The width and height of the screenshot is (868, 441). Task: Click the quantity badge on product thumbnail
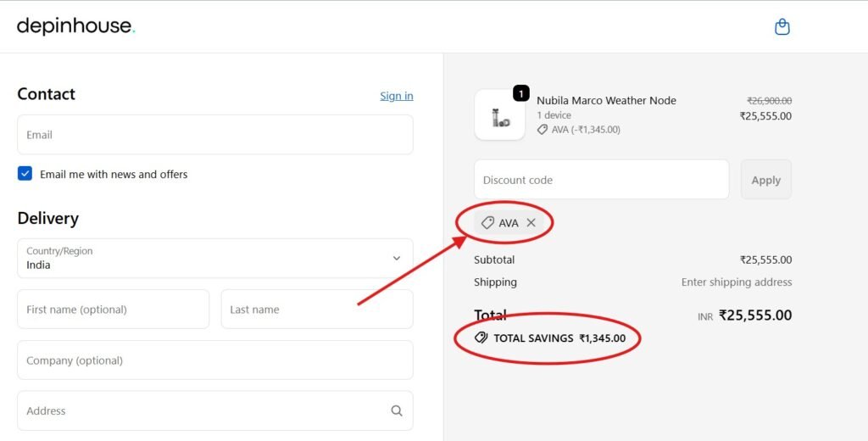tap(521, 93)
